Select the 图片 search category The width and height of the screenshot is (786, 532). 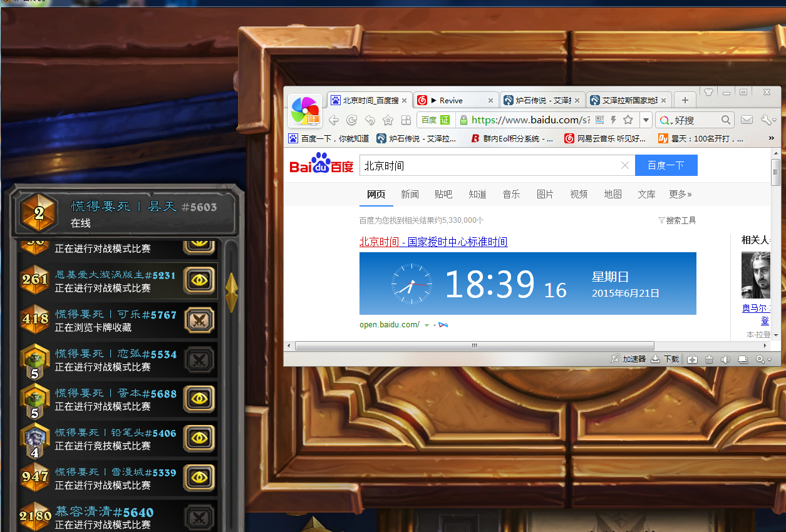click(545, 194)
